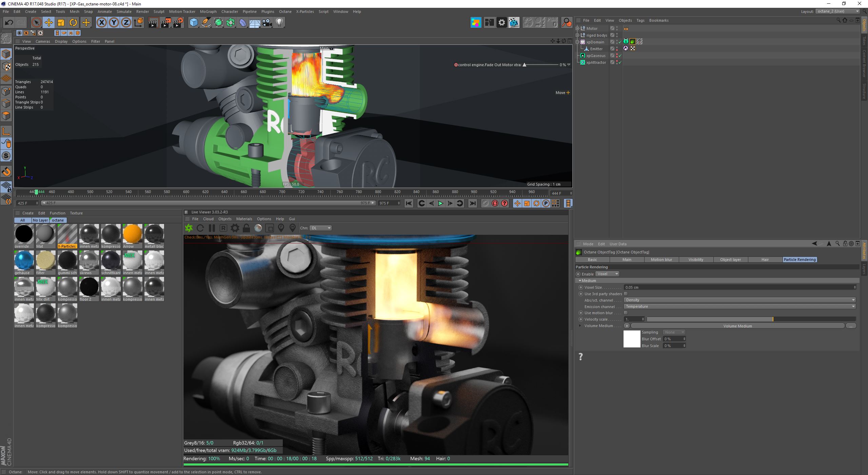The width and height of the screenshot is (868, 475).
Task: Click the white Volume Medium swatch
Action: 632,339
